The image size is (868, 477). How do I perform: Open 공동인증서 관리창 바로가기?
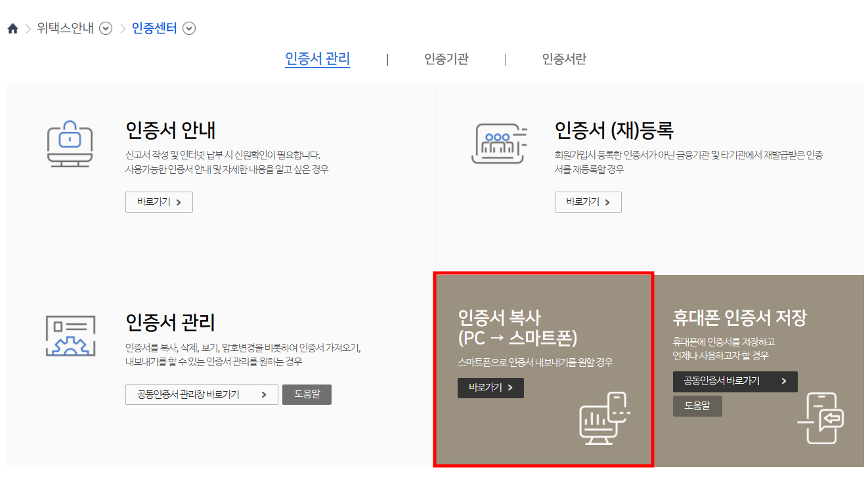pyautogui.click(x=202, y=394)
